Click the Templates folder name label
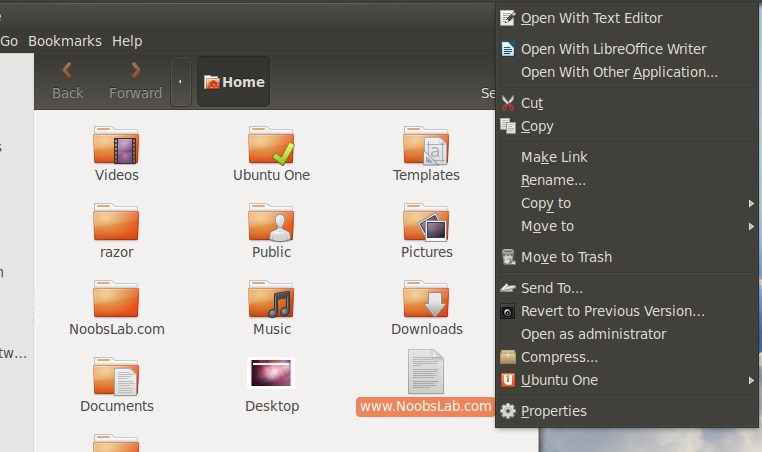762x452 pixels. (426, 175)
